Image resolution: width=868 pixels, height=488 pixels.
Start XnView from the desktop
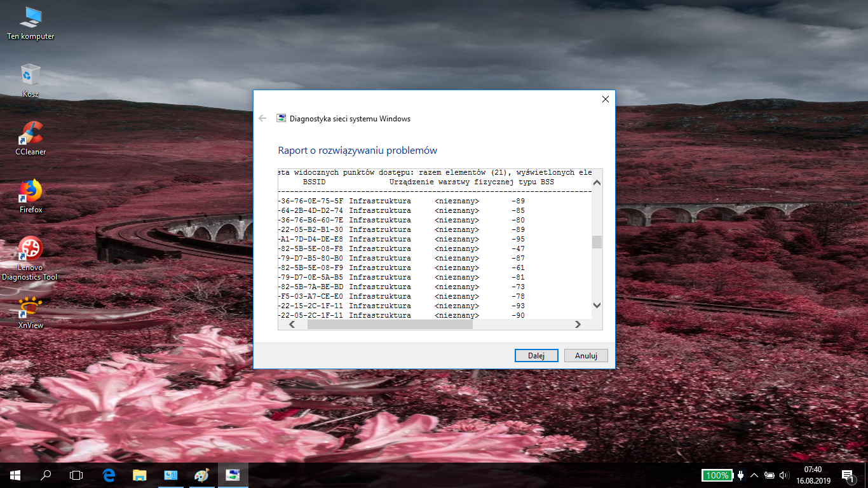31,313
